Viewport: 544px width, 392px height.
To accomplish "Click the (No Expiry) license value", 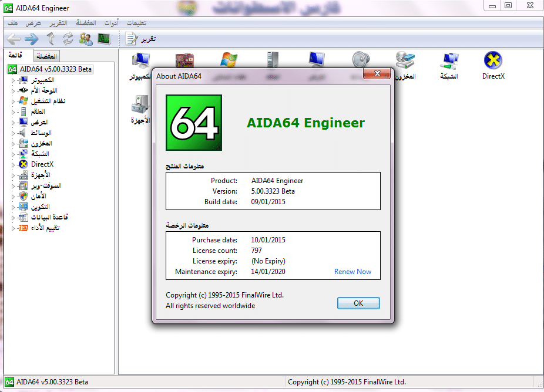I will pos(268,261).
